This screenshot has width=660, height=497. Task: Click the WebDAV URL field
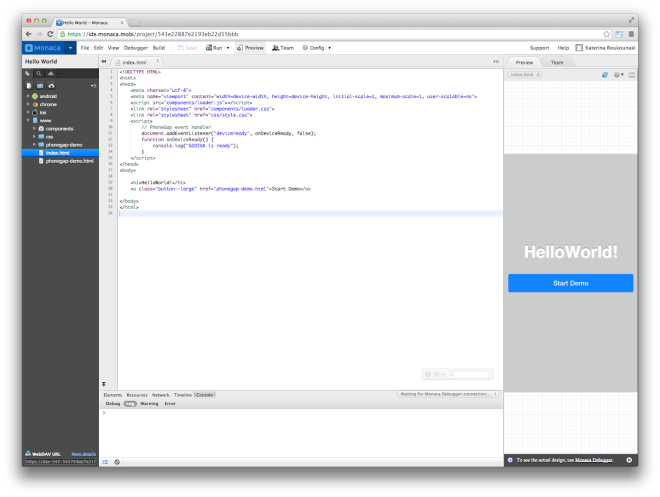(60, 462)
